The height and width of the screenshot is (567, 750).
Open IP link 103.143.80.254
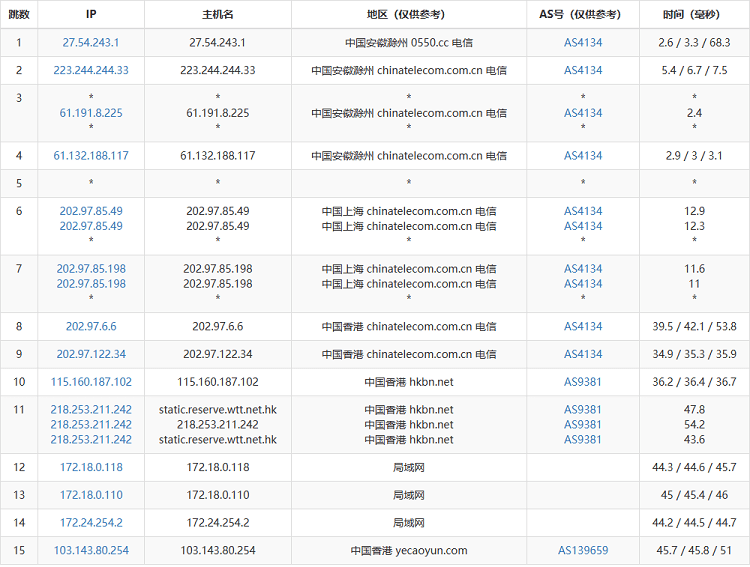91,550
